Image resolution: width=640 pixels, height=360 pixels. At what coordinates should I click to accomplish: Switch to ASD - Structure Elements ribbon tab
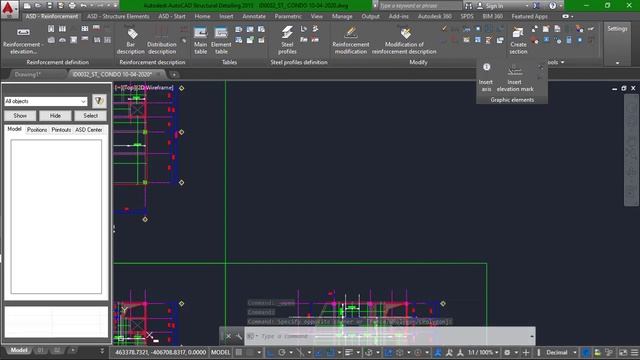(118, 16)
